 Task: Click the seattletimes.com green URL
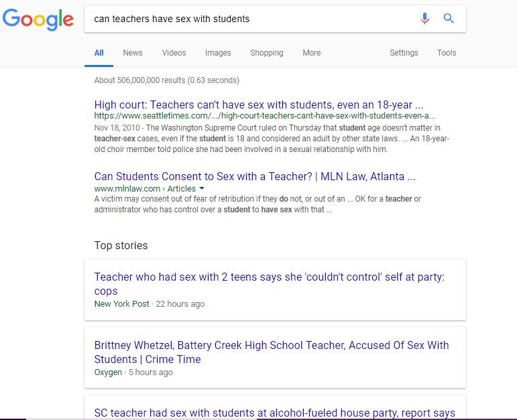click(x=264, y=116)
